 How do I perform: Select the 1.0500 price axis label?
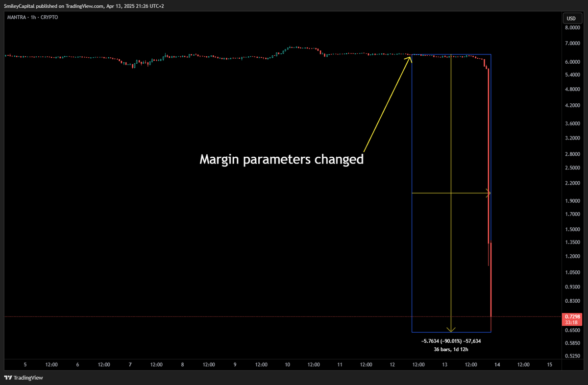[x=573, y=272]
